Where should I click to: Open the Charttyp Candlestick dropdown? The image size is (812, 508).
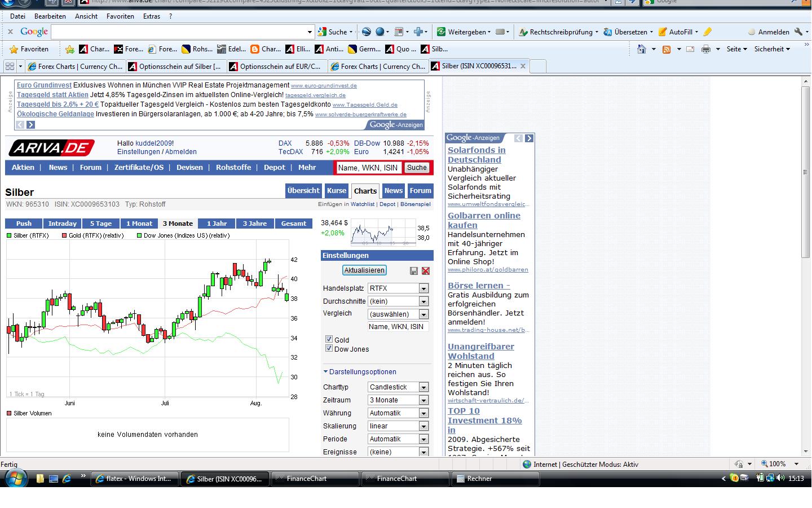click(x=398, y=387)
